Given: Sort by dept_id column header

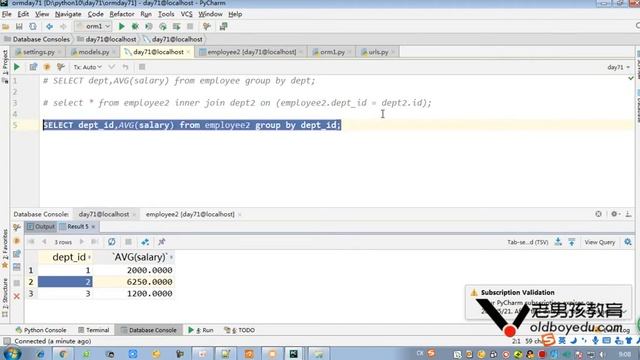Looking at the screenshot, I should (66, 257).
